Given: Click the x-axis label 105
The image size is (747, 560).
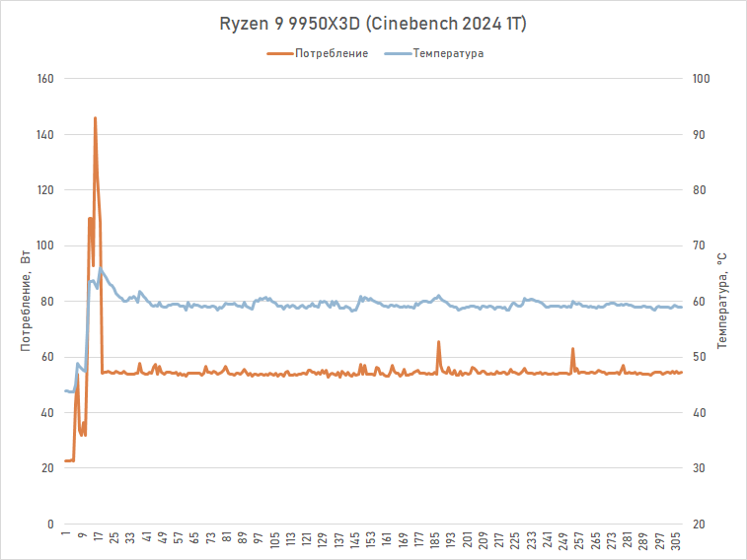Looking at the screenshot, I should click(275, 540).
